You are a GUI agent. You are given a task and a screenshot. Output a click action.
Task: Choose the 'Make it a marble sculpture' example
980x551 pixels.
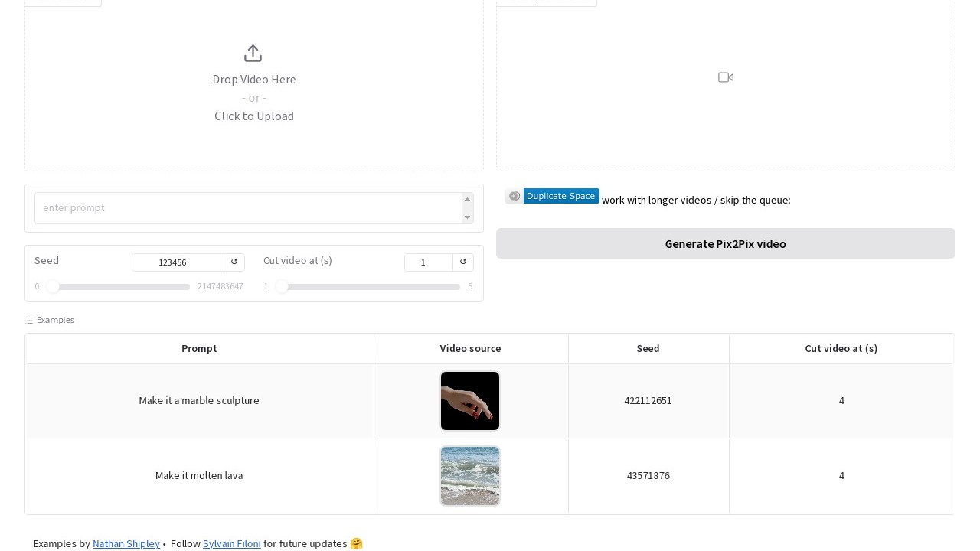click(x=199, y=400)
